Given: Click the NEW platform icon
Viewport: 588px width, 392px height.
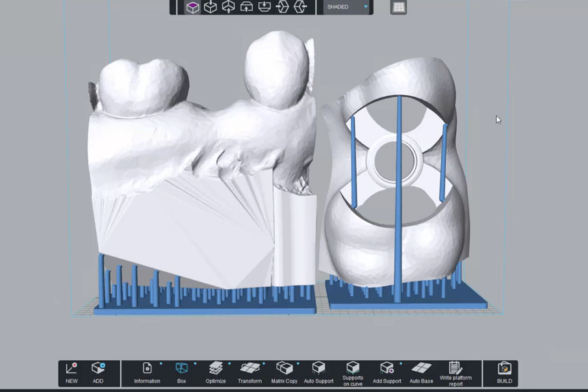Looking at the screenshot, I should tap(71, 372).
